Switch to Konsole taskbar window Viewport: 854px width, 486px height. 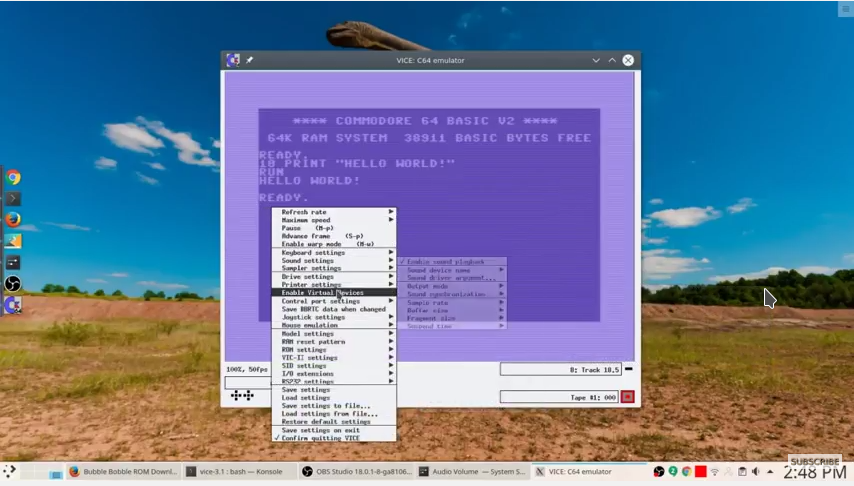[x=240, y=472]
